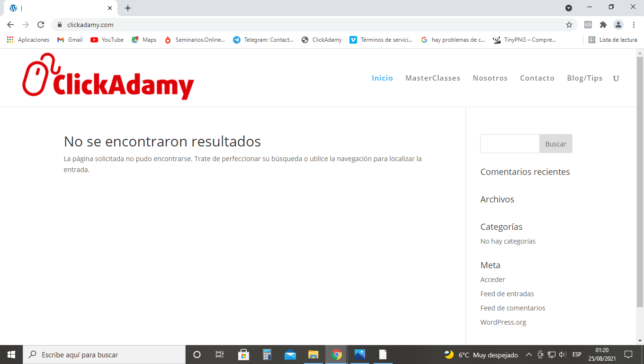Open the volume control in system tray
Viewport: 644px width, 364px height.
pos(563,355)
